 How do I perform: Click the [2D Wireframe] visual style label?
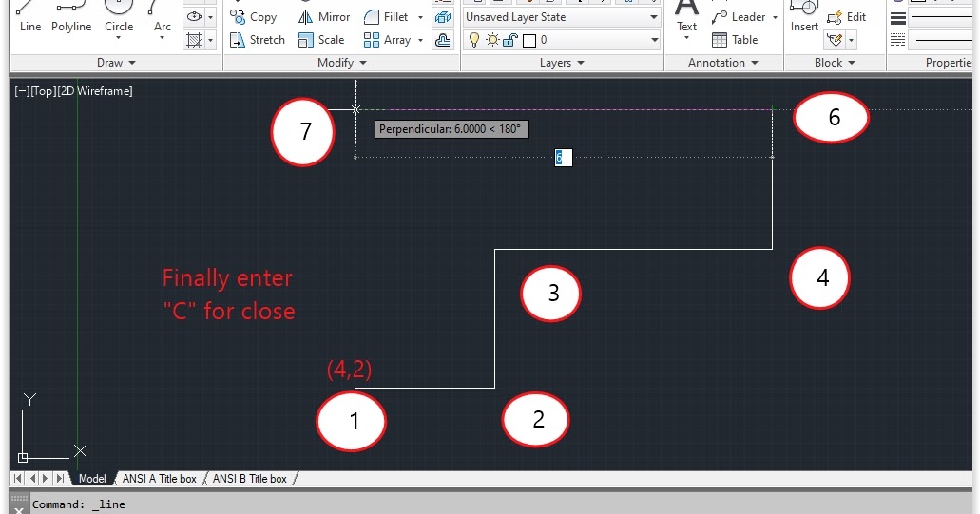[95, 91]
